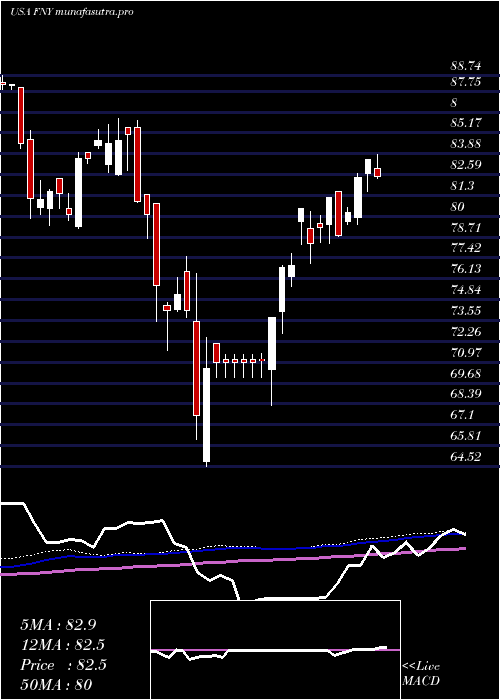Select the 83.88 price axis label
500x700 pixels.
coord(466,144)
